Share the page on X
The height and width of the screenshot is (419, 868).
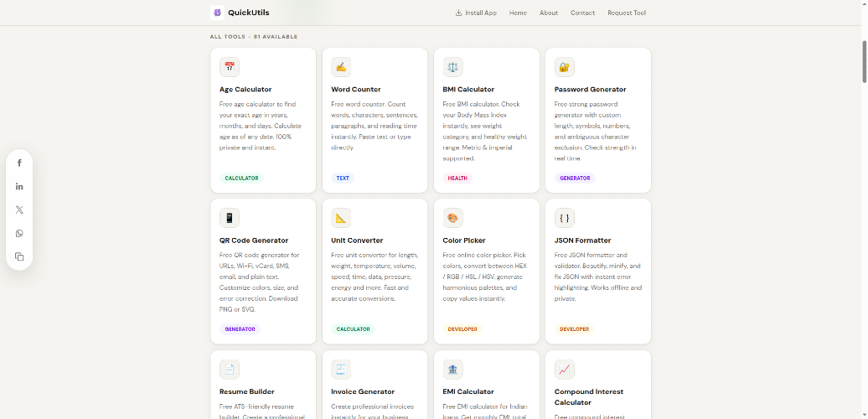pos(19,209)
